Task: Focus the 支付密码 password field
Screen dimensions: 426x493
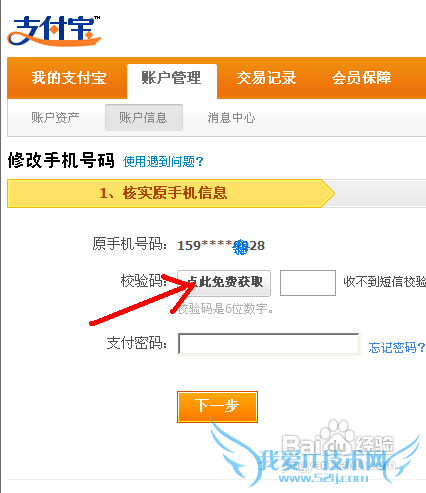Action: (x=269, y=344)
